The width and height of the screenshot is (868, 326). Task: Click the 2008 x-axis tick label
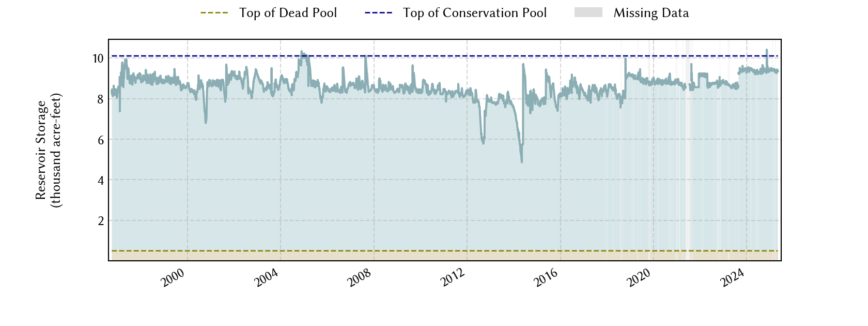tap(359, 278)
